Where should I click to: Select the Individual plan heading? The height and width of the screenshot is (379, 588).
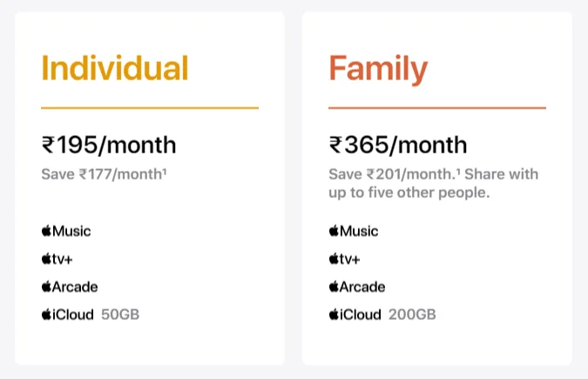[x=115, y=68]
